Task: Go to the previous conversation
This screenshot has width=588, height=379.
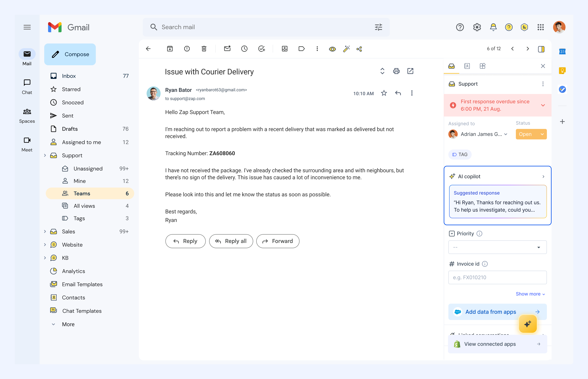Action: click(x=513, y=49)
